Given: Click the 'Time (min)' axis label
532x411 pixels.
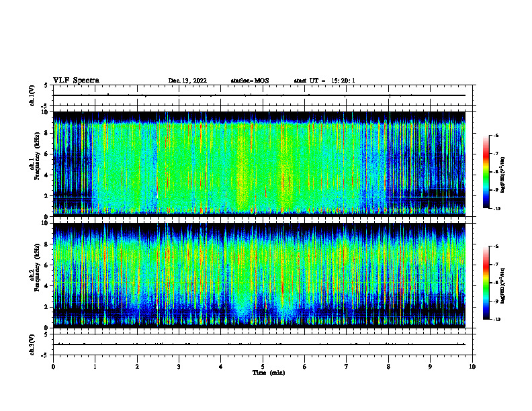Looking at the screenshot, I should (x=269, y=373).
